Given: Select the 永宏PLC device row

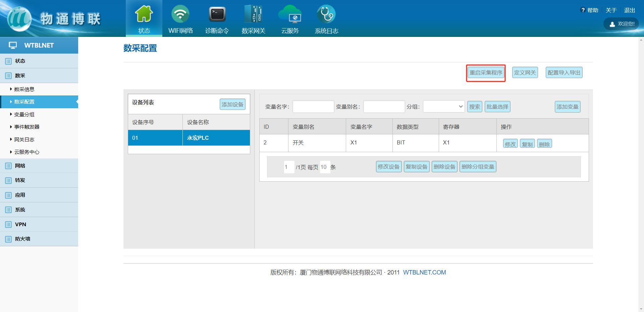Looking at the screenshot, I should click(198, 138).
